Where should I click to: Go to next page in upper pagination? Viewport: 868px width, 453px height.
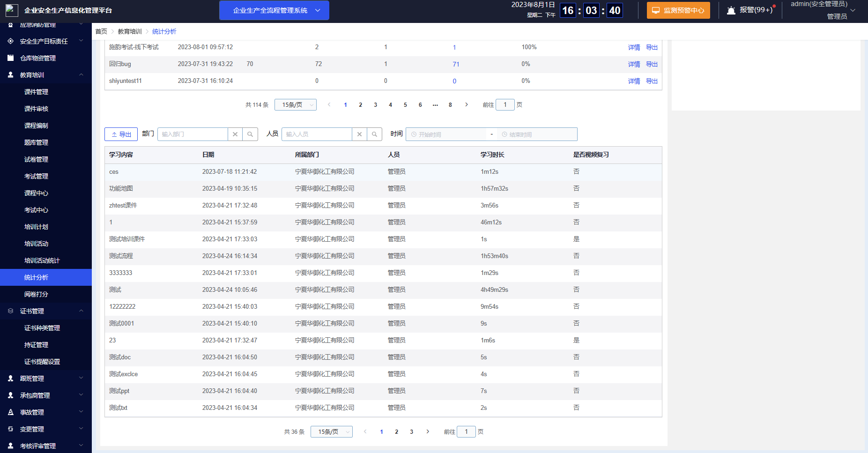466,105
